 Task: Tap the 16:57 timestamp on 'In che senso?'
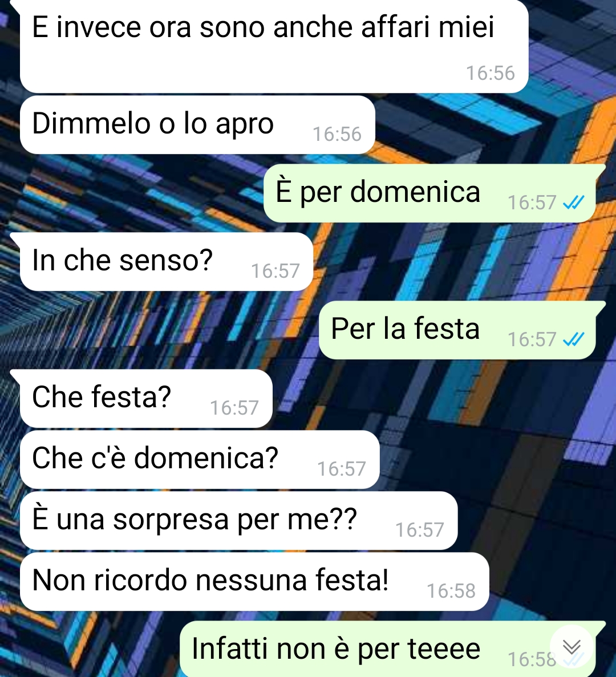275,271
